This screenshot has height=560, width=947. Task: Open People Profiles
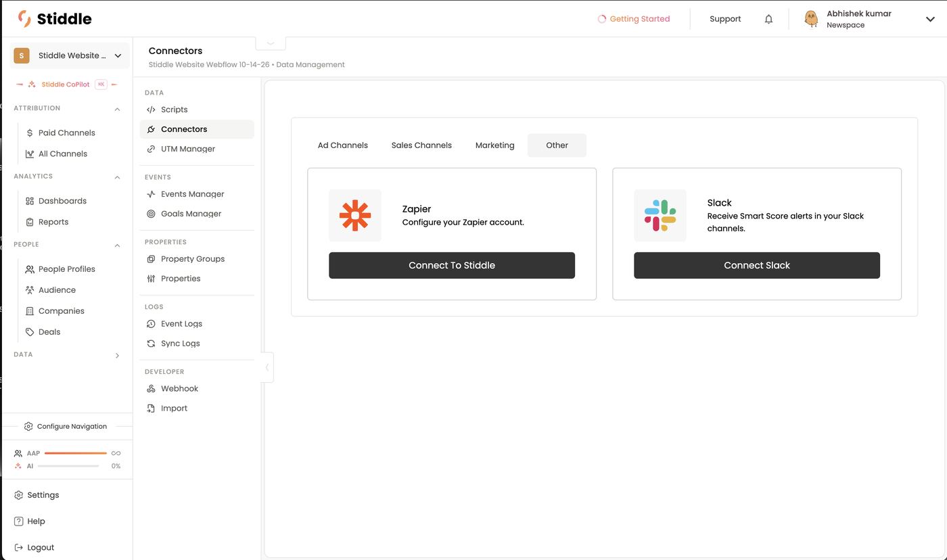(x=66, y=269)
